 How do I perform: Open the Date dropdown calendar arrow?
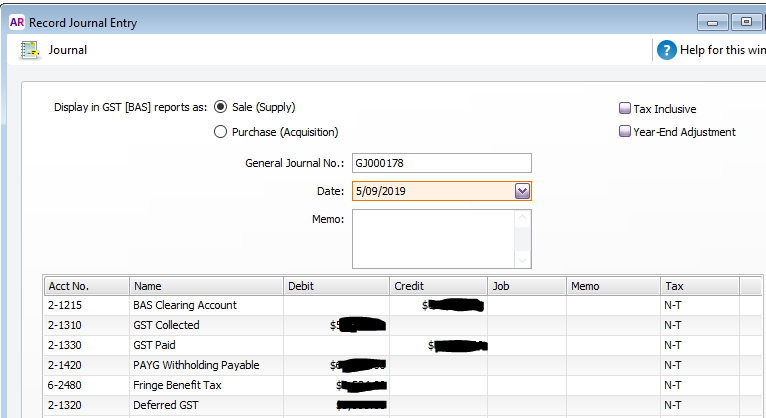521,191
